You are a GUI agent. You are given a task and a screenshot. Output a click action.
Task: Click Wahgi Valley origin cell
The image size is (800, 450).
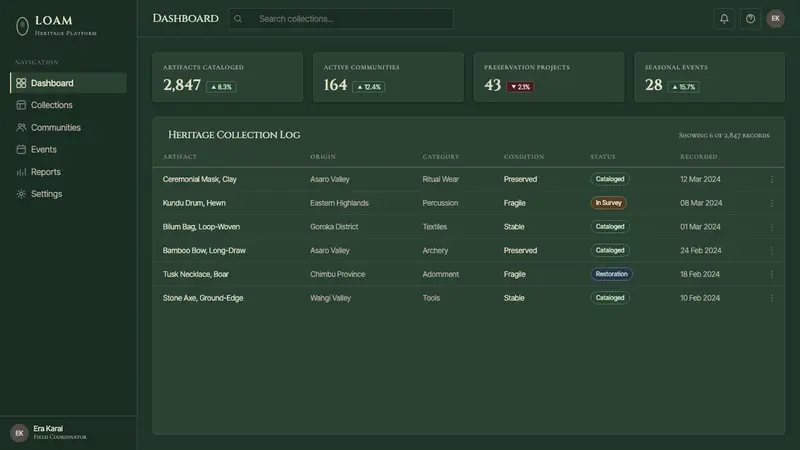(331, 298)
